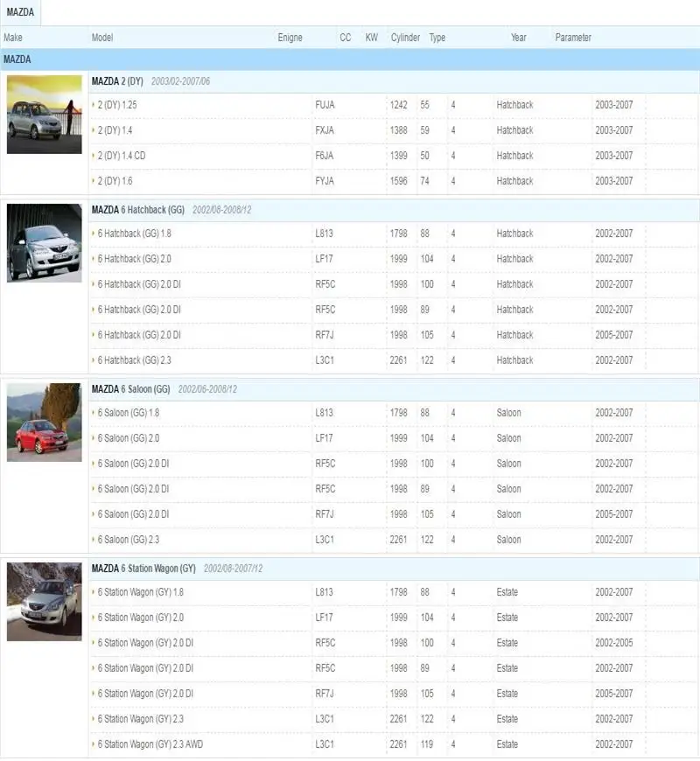Select the MAZDA tab at top
Image resolution: width=700 pixels, height=761 pixels.
20,12
